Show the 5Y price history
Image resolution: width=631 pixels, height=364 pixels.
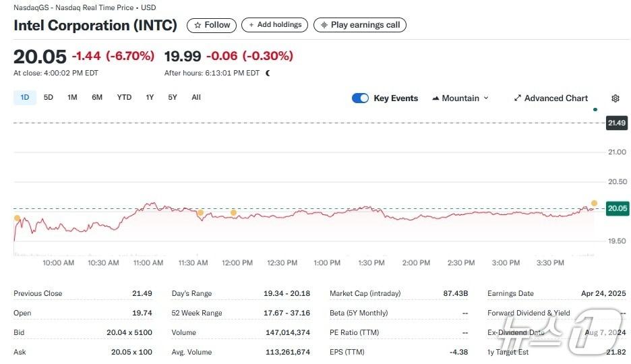[173, 98]
